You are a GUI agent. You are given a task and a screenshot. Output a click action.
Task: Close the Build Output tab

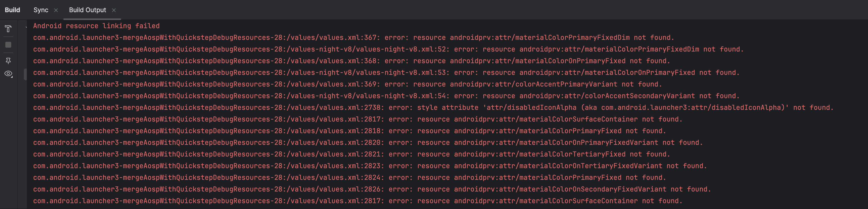[x=114, y=10]
